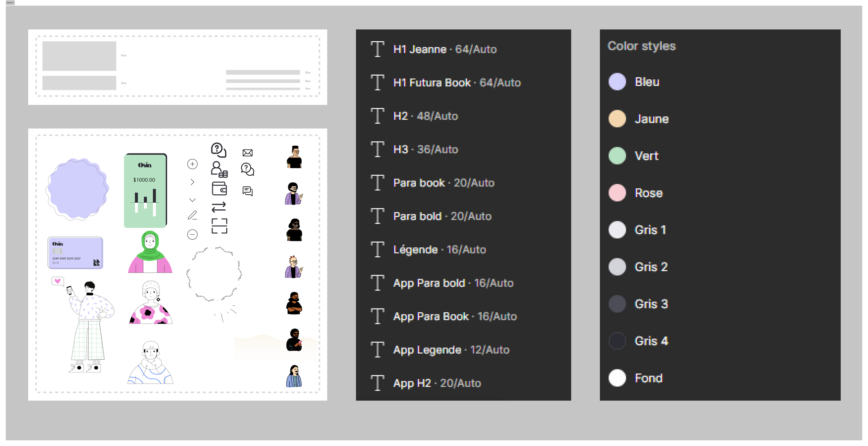
Task: Select the text-lines chat bubbles icon
Action: 247,191
